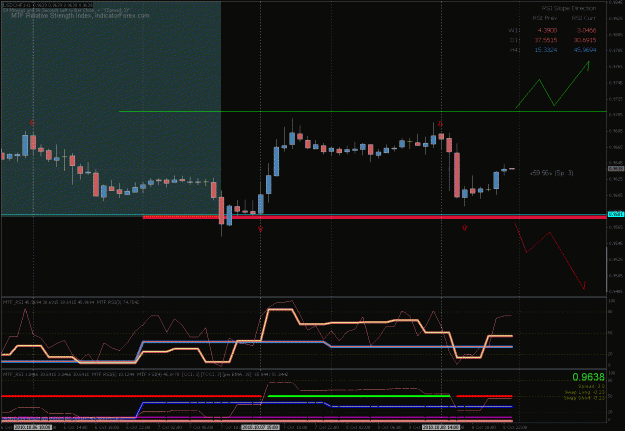Select the thick red support line
The width and height of the screenshot is (625, 431).
pyautogui.click(x=375, y=217)
